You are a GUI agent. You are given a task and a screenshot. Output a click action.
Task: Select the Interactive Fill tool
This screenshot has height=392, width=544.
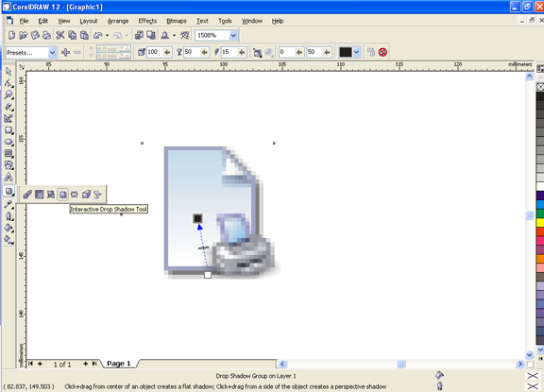click(x=8, y=239)
